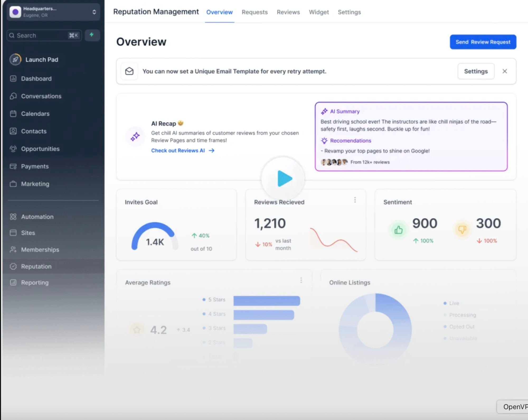Dismiss the email template banner
The image size is (528, 420).
pos(505,71)
